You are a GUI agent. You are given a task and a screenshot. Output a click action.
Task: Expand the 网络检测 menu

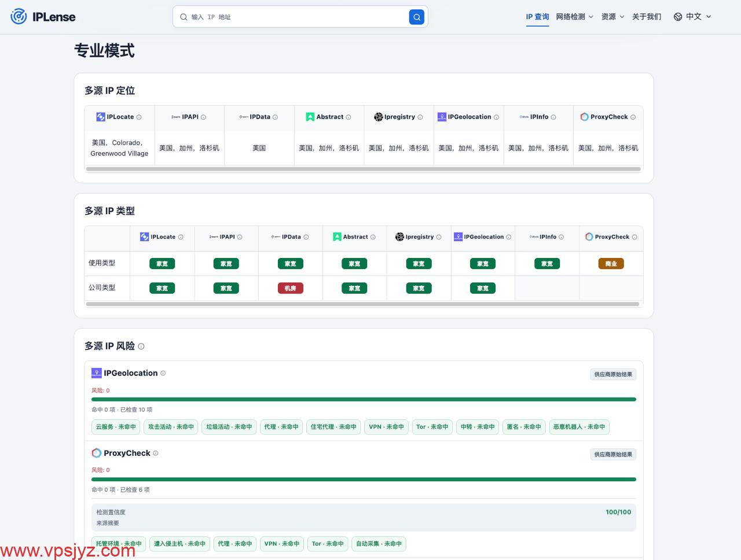tap(574, 17)
